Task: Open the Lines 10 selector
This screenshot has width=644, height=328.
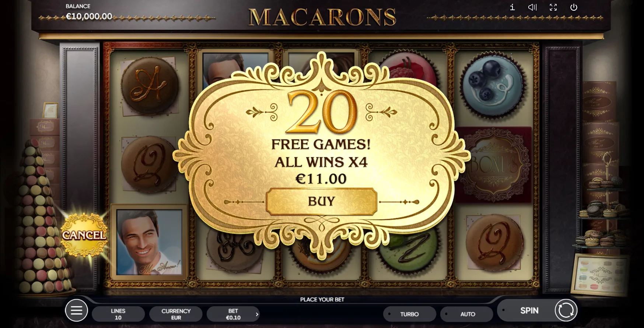Action: (x=118, y=314)
